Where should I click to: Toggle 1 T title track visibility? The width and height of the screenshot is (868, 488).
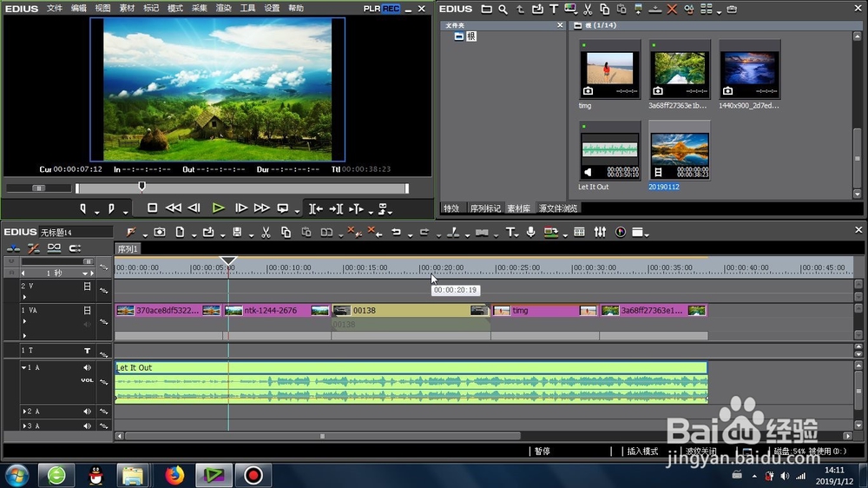pos(87,351)
